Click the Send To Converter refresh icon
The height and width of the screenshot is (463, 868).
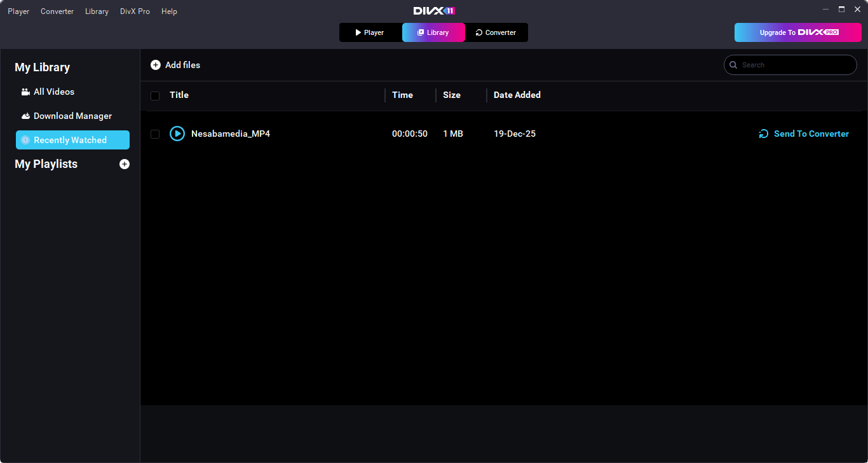point(764,134)
